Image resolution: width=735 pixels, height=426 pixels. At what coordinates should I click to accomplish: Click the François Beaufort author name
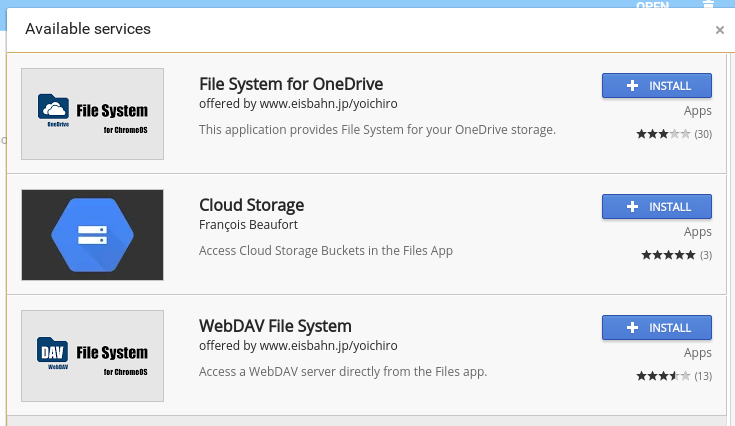click(x=249, y=226)
